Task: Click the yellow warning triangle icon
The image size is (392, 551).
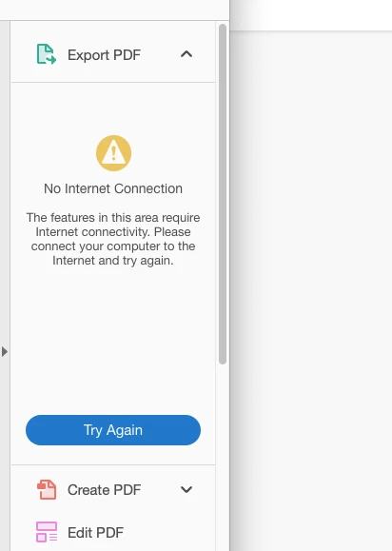Action: click(x=113, y=153)
